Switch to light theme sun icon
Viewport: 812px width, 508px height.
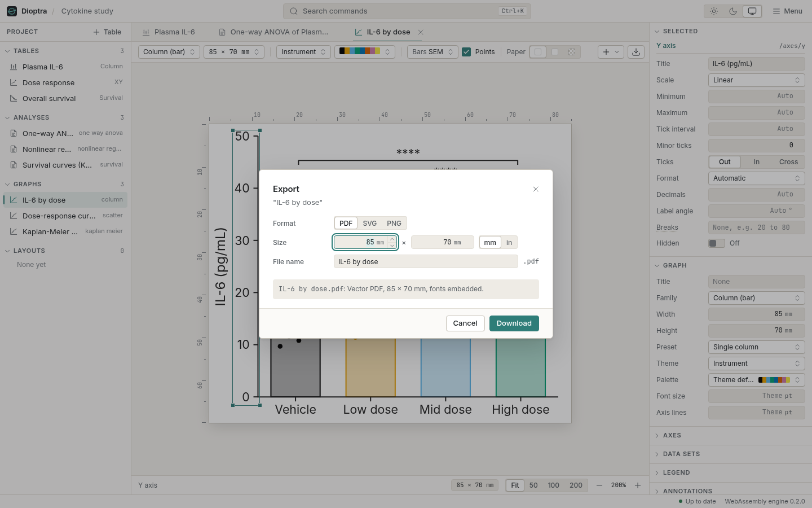[x=714, y=11]
